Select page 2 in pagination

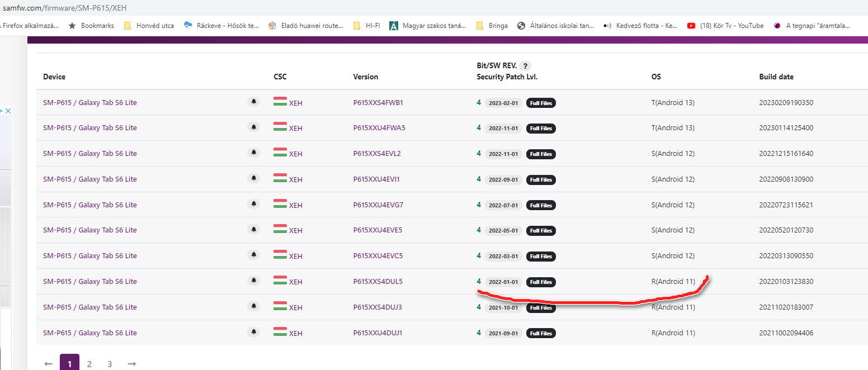pyautogui.click(x=89, y=364)
